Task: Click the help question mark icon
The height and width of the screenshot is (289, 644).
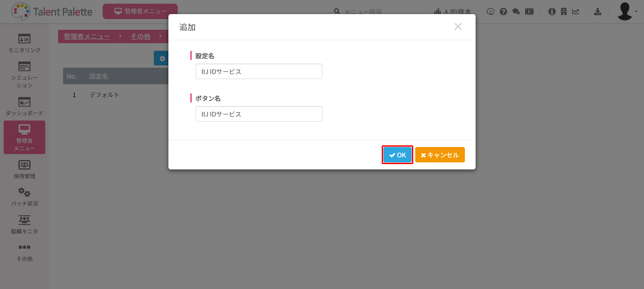Action: click(x=503, y=12)
